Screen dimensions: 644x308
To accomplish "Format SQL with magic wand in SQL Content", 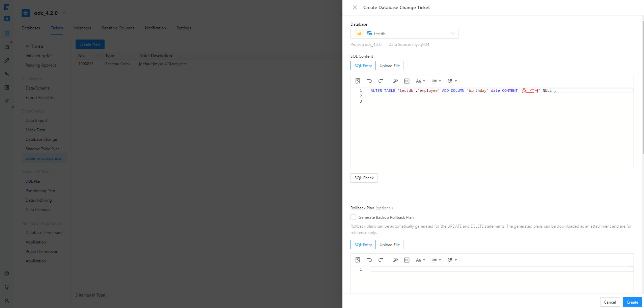I will click(x=395, y=81).
